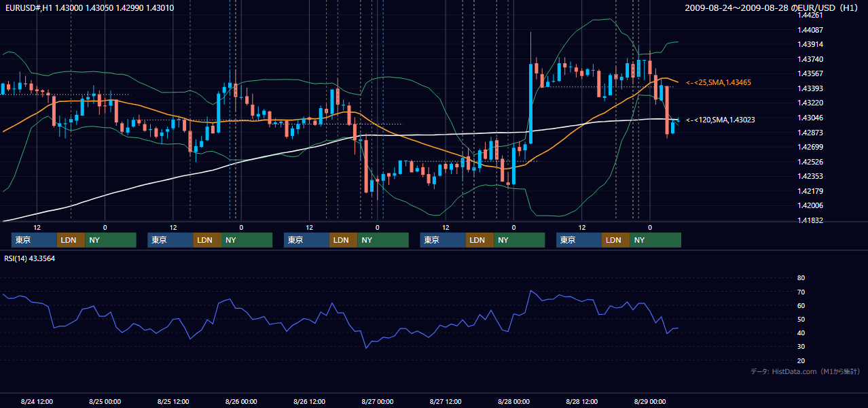This screenshot has width=868, height=408.
Task: Click the 8/26 12:00 time axis label
Action: coord(310,401)
